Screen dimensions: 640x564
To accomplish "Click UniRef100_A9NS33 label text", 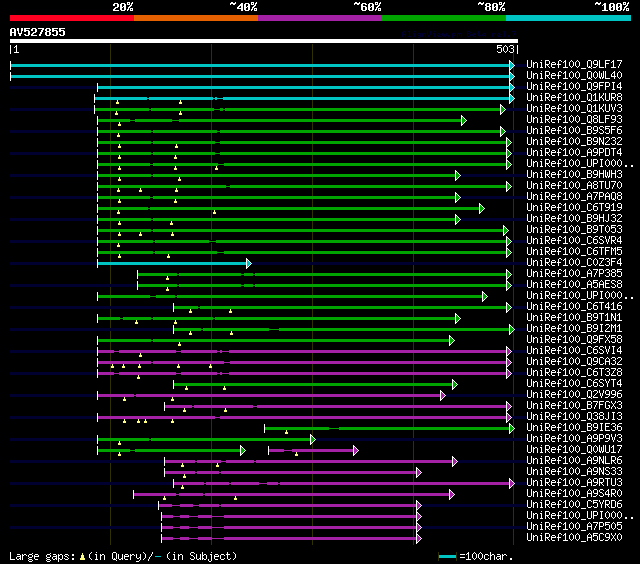I will pos(574,472).
